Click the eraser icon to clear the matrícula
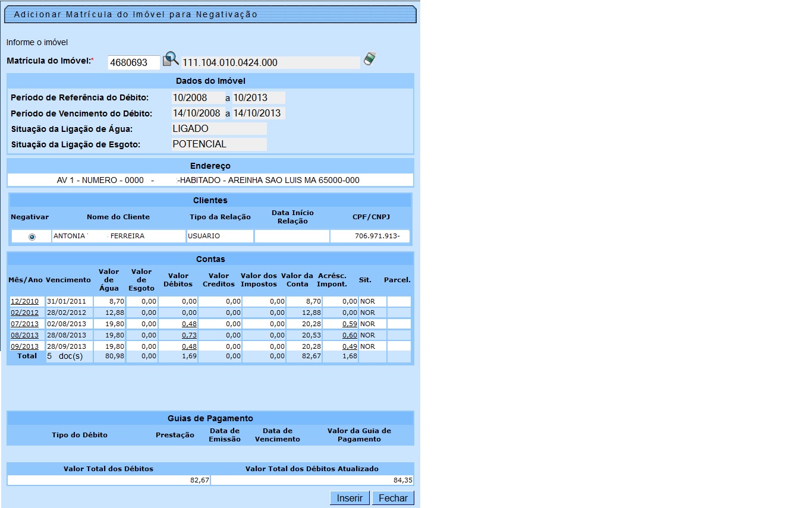Image resolution: width=812 pixels, height=508 pixels. click(x=370, y=58)
